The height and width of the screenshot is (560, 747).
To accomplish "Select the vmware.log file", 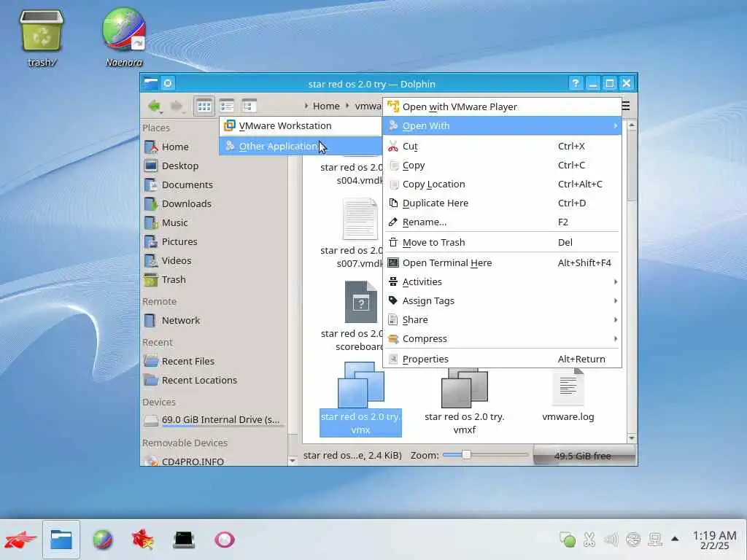I will click(x=568, y=395).
